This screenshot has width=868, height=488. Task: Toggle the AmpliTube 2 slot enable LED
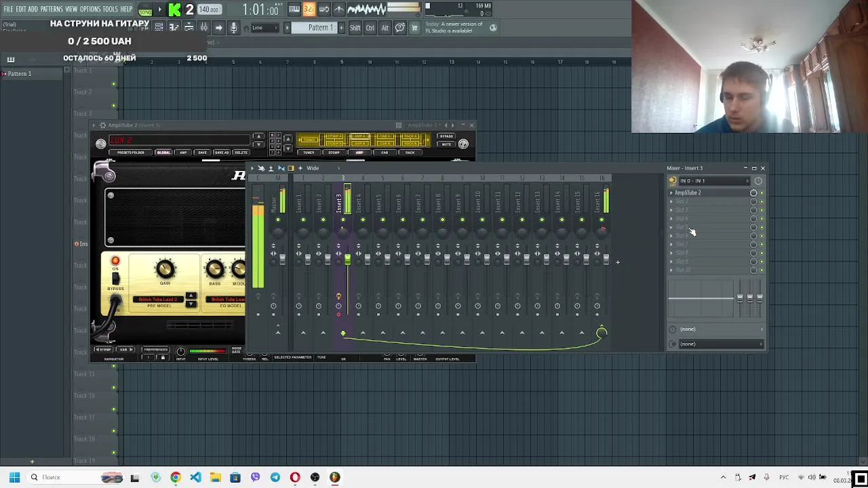(762, 193)
